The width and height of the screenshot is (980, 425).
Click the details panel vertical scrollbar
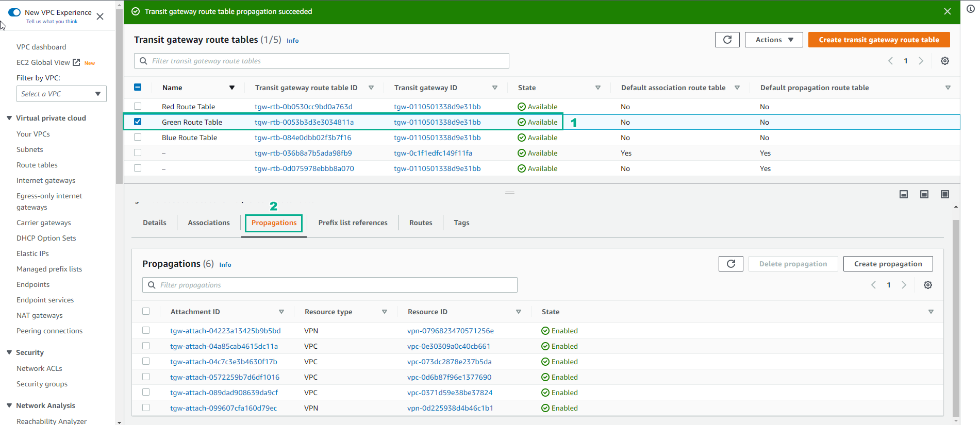point(956,318)
